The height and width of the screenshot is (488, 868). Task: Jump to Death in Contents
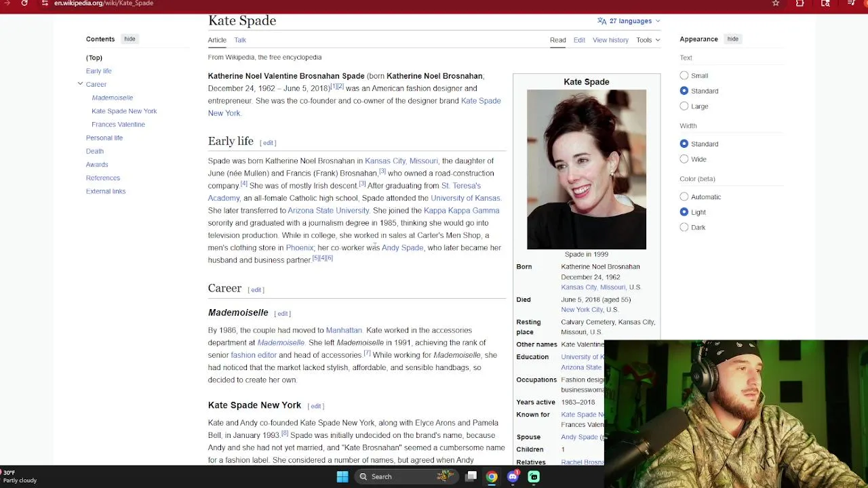[95, 151]
